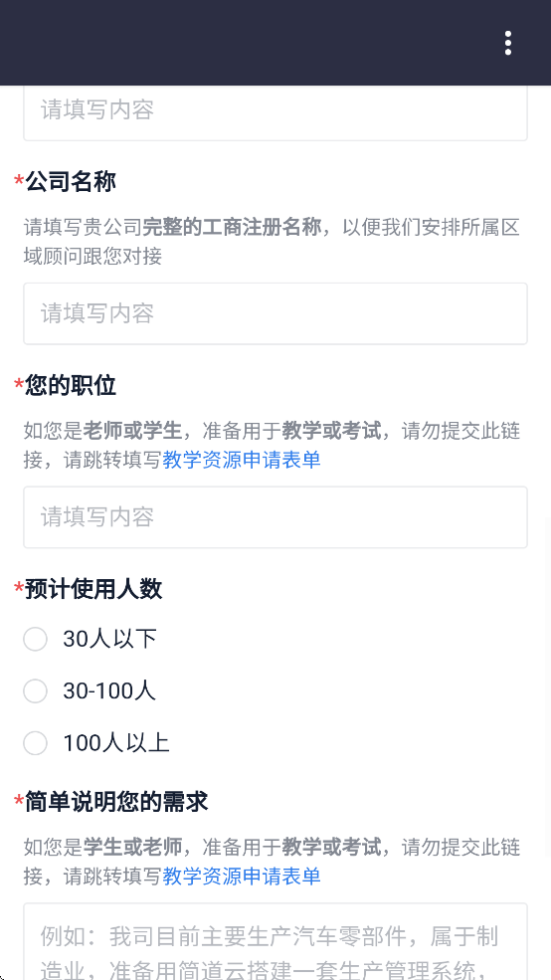Select the 30人以下 radio option

90,639
